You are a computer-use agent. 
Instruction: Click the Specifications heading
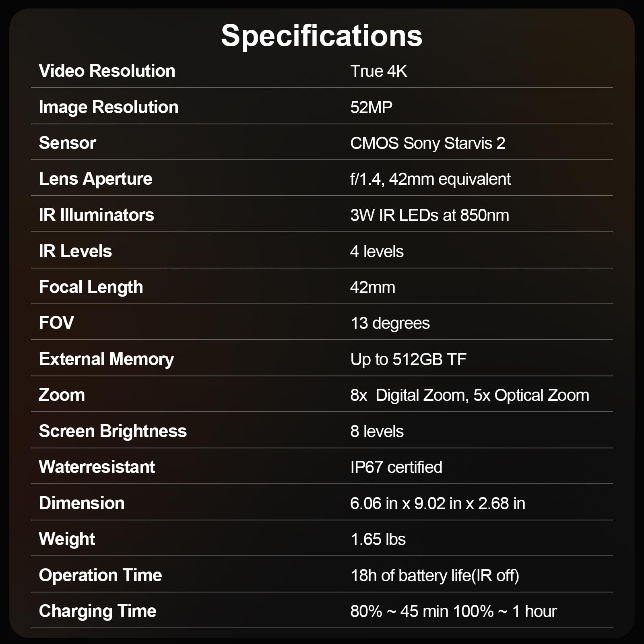pos(322,36)
